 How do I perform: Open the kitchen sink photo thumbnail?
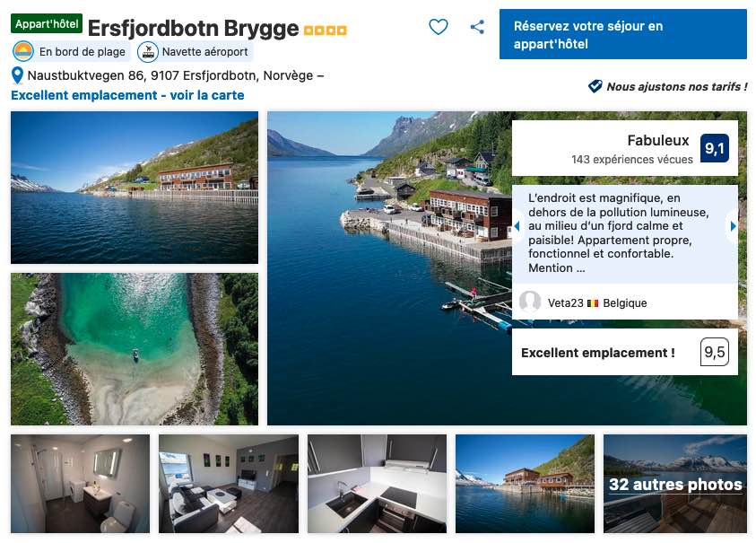377,484
